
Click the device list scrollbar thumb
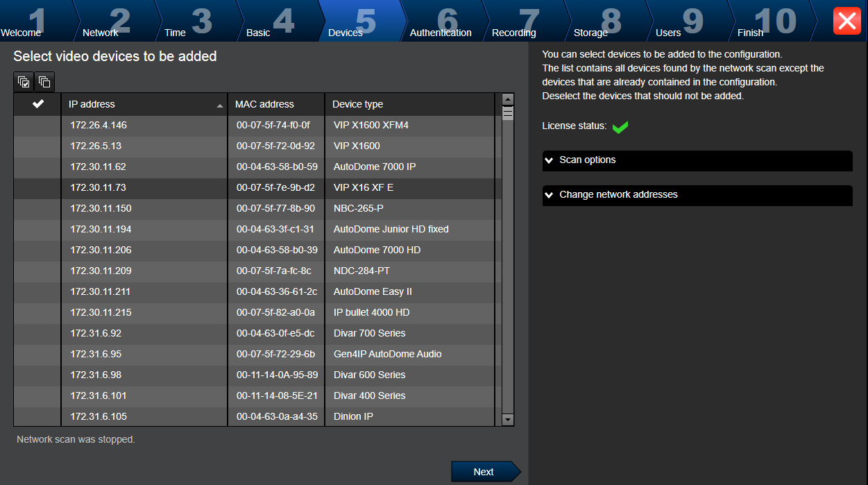[x=508, y=113]
